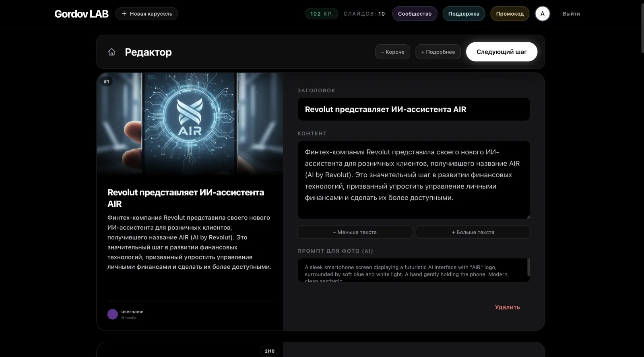
Task: Click the Контент text area resize handle
Action: [x=528, y=217]
